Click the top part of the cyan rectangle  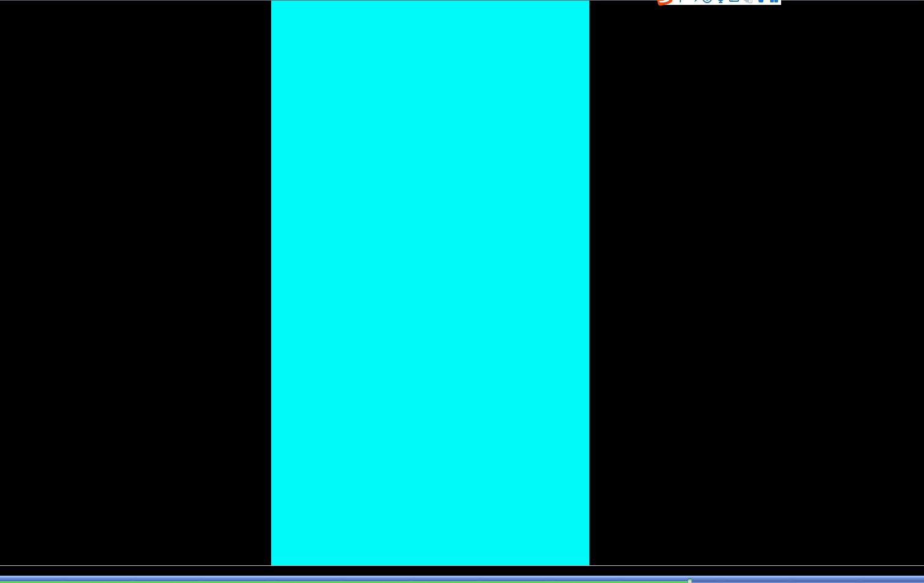click(430, 37)
